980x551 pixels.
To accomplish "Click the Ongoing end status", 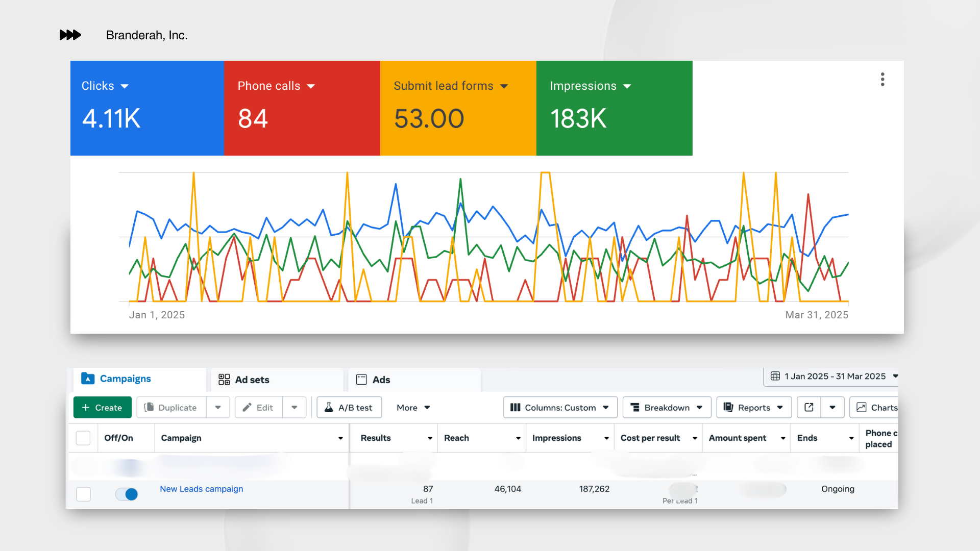I will [x=838, y=489].
